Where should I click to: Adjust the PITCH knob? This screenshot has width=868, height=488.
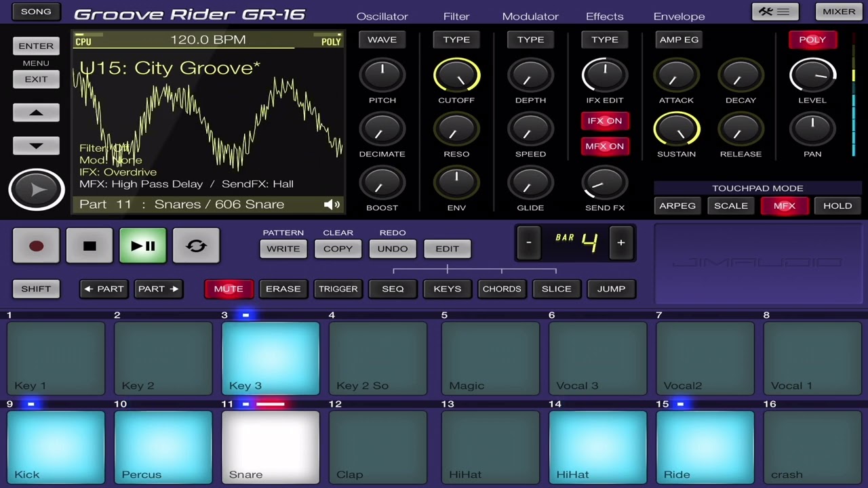coord(382,75)
